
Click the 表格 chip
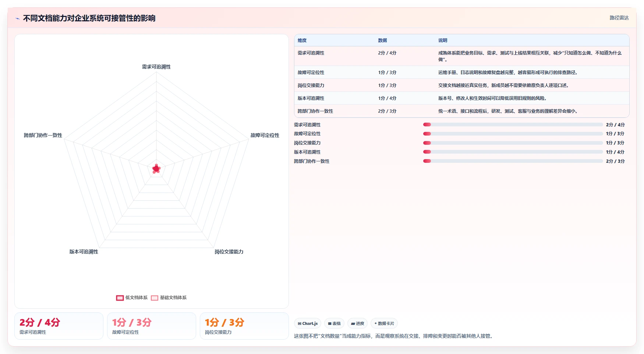(334, 323)
